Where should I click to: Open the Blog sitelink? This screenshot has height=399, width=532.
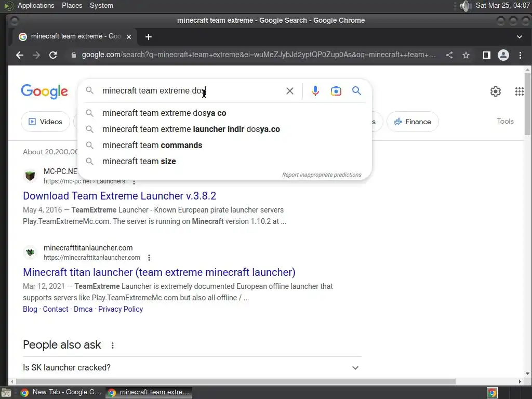(x=30, y=309)
